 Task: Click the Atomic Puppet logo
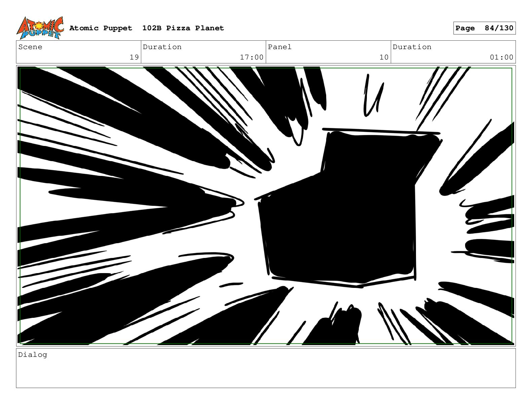(x=40, y=28)
